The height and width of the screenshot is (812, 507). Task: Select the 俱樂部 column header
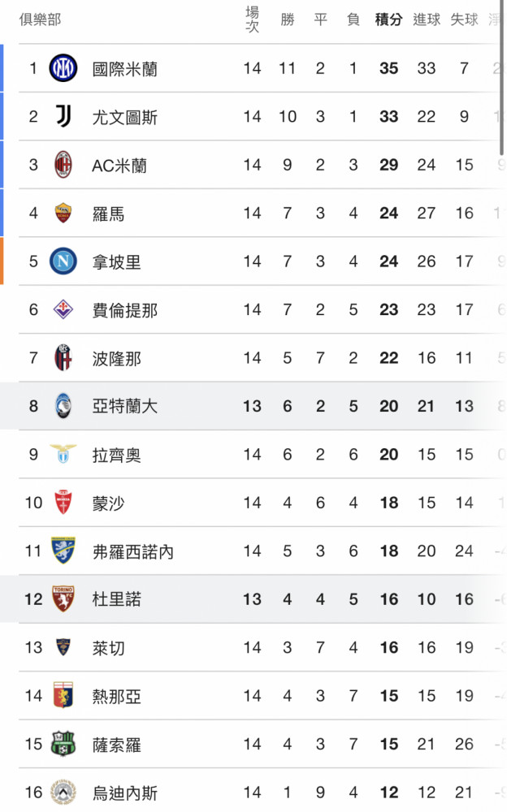tap(41, 19)
